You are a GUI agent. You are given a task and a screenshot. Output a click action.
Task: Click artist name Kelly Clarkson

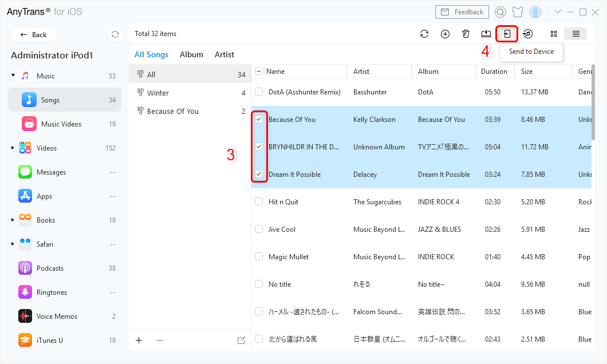click(x=375, y=120)
